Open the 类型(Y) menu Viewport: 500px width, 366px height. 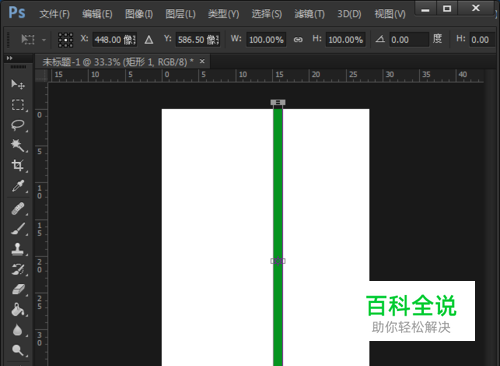click(x=223, y=14)
